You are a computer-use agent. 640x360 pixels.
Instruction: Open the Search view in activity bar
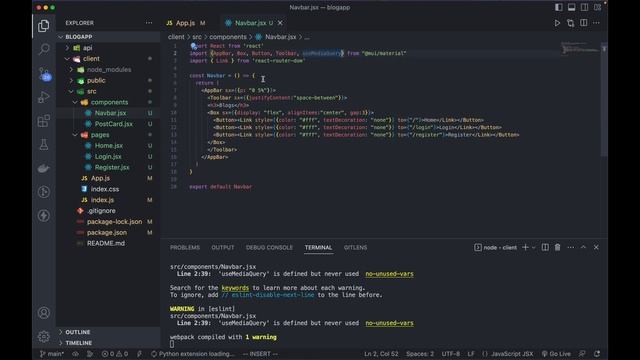[44, 50]
